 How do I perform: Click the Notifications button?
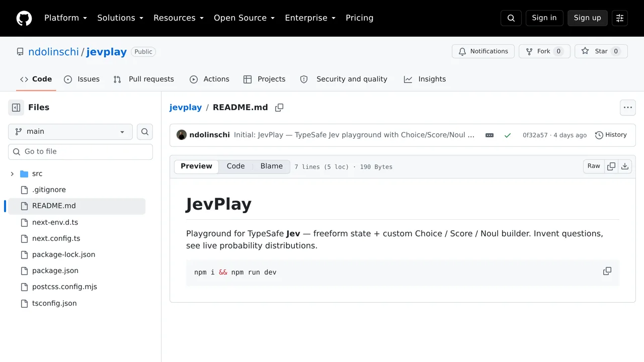tap(484, 51)
